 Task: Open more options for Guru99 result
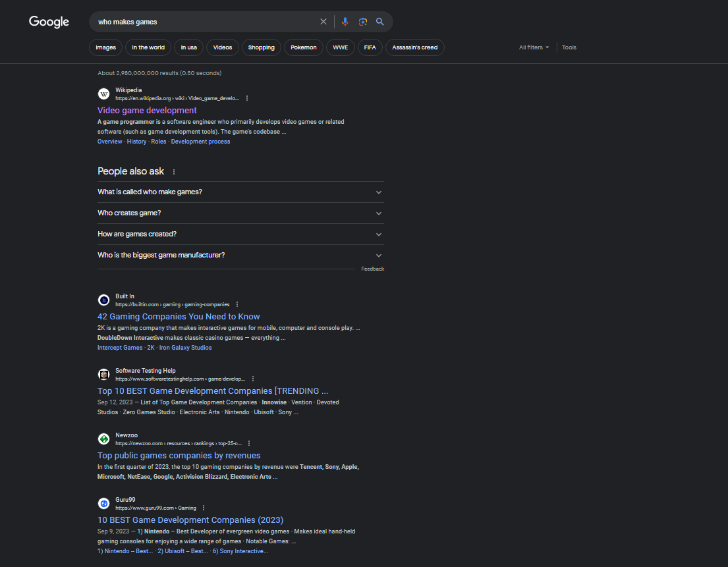click(x=204, y=508)
